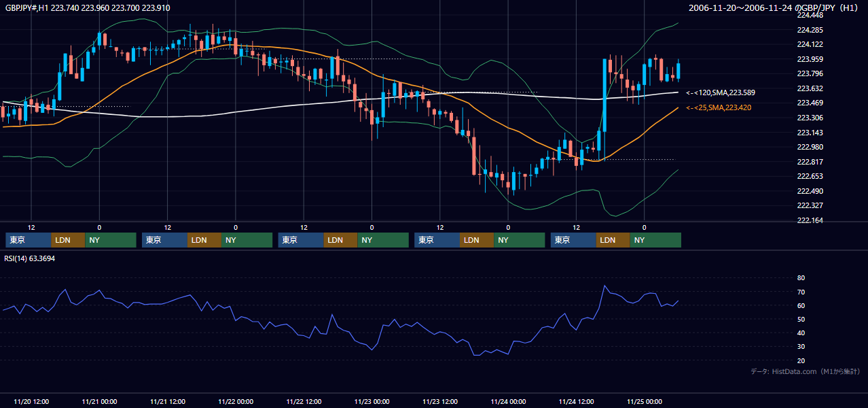The width and height of the screenshot is (868, 408).
Task: Select the RSI 60 level label
Action: (801, 305)
